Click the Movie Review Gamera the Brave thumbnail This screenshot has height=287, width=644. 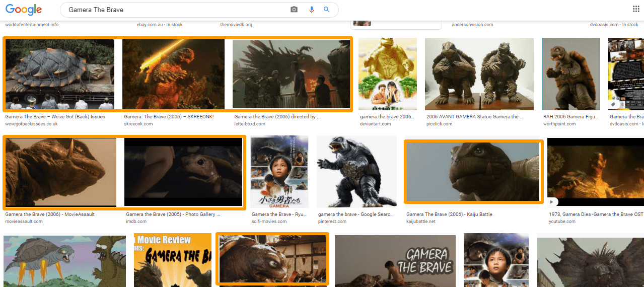point(172,260)
